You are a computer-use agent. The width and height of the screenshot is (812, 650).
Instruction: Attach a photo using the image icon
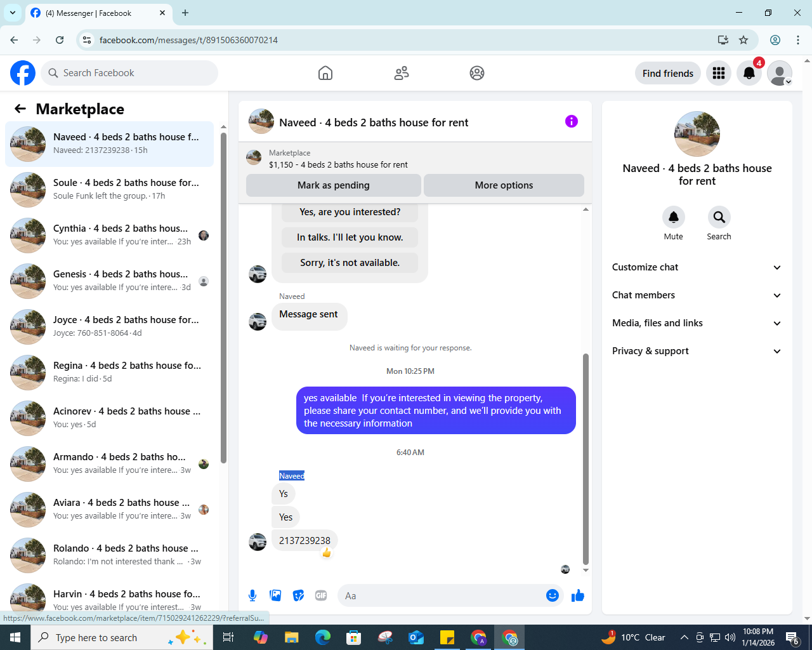[275, 595]
